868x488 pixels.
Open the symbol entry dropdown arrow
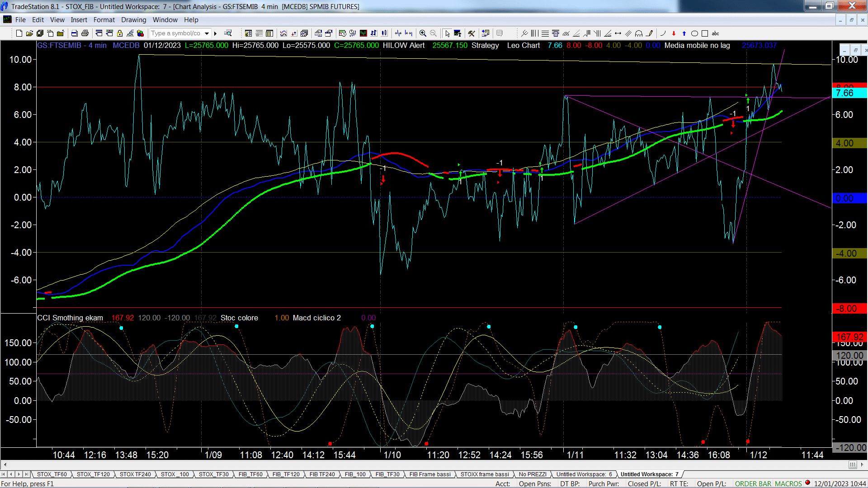pyautogui.click(x=207, y=33)
